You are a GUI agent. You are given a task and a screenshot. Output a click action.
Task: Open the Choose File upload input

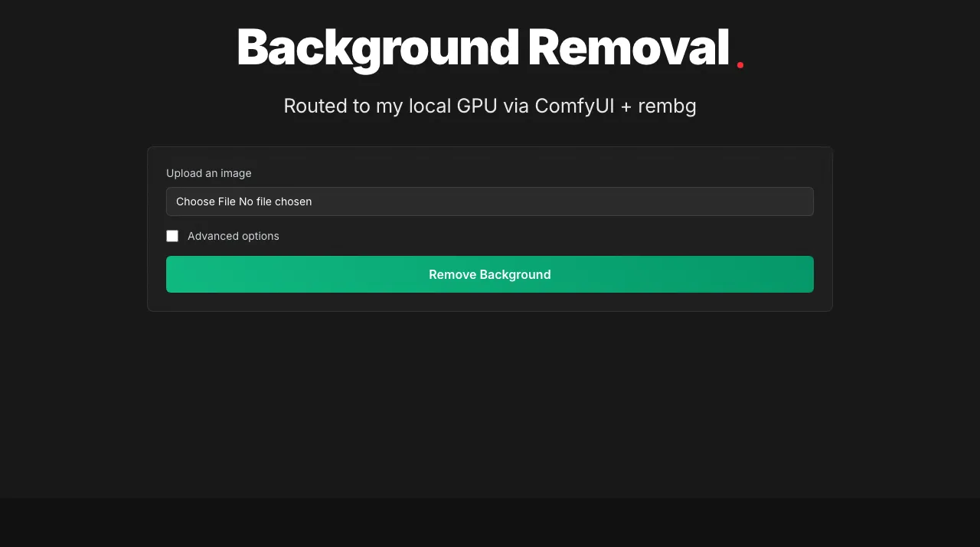point(490,201)
